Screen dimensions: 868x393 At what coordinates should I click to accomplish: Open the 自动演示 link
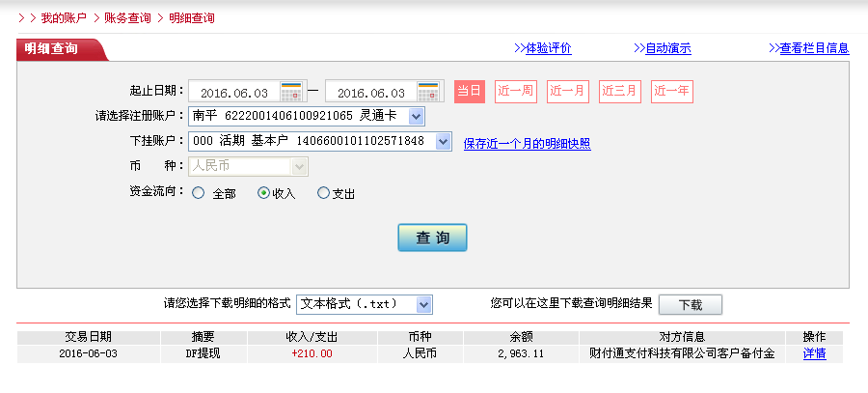tap(667, 48)
